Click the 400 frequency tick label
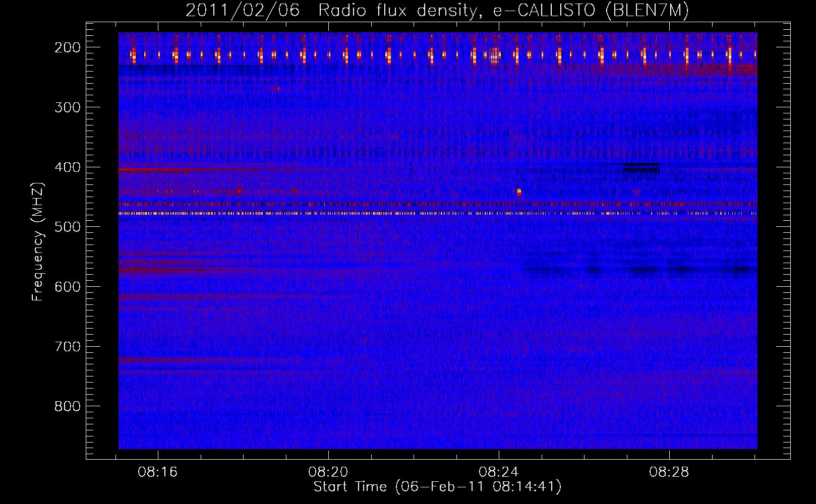The image size is (816, 504). pyautogui.click(x=67, y=167)
